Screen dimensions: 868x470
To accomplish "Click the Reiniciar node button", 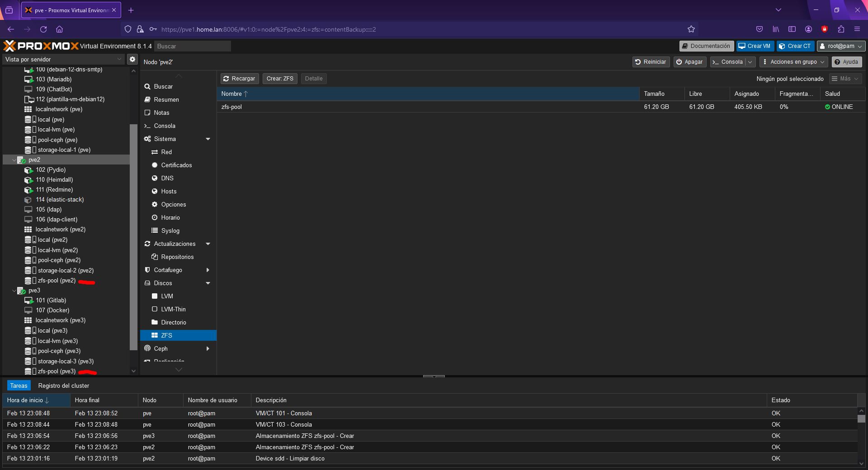I will click(x=651, y=62).
